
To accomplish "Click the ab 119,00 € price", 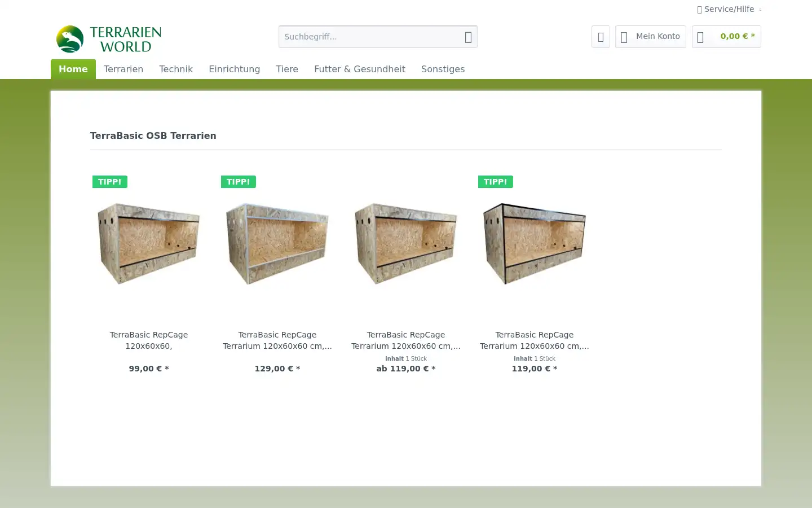I will click(x=406, y=369).
